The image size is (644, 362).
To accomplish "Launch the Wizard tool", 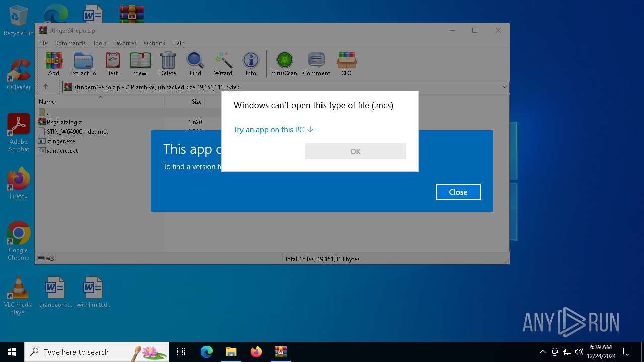I will 223,64.
